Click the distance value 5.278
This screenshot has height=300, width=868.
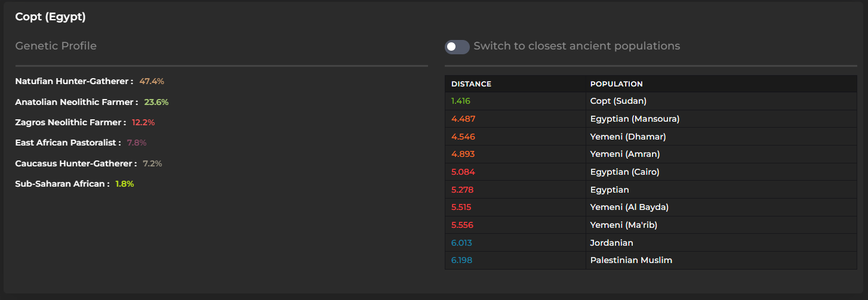pyautogui.click(x=463, y=190)
